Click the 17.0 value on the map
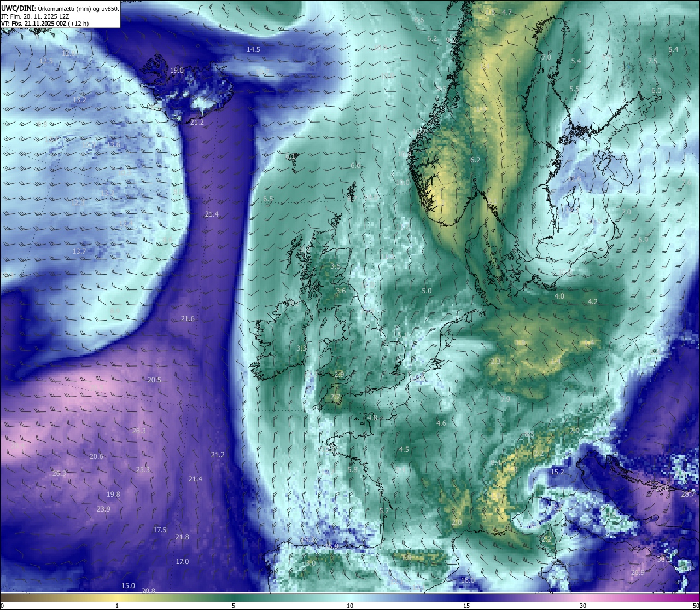 [182, 561]
